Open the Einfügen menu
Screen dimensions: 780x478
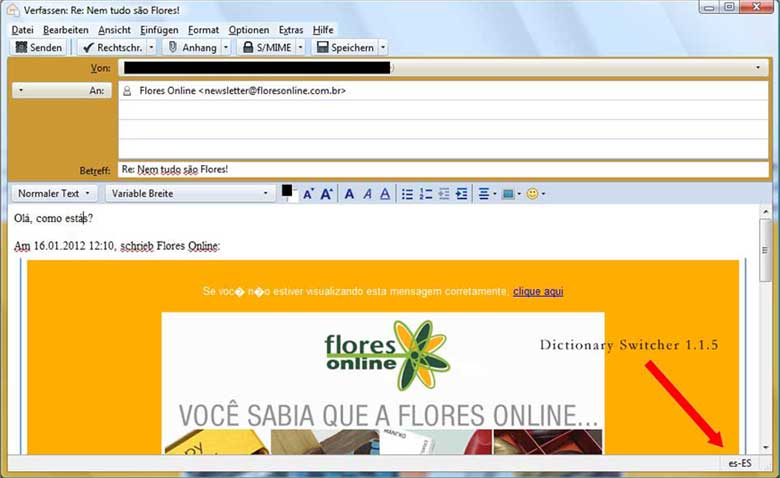(x=159, y=30)
